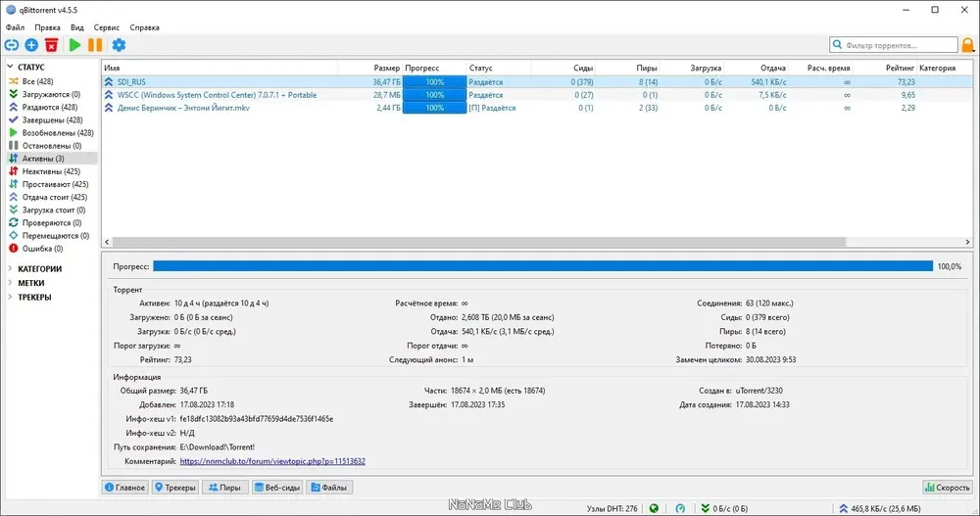Switch to the Главное tab
The image size is (980, 516).
125,488
